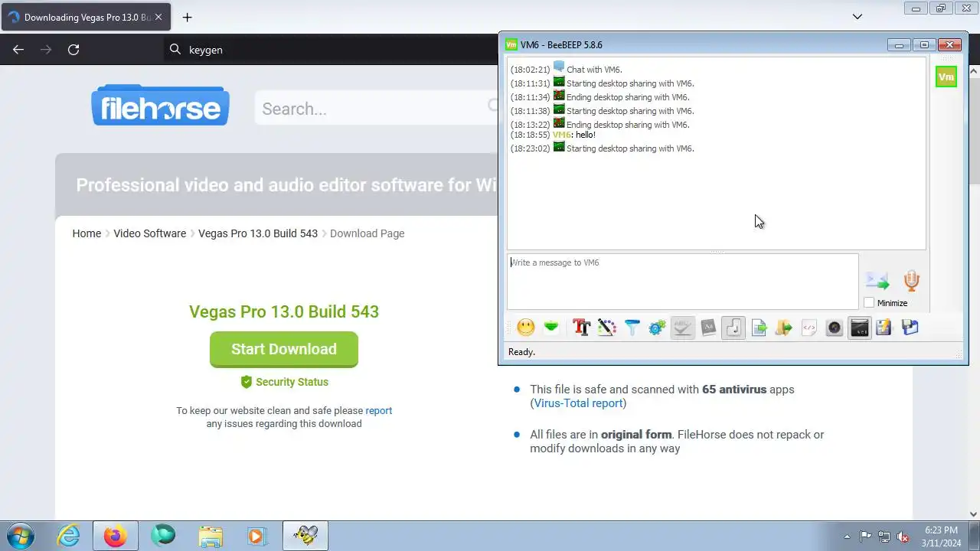Click the floppy with pencil save chat icon

point(884,328)
